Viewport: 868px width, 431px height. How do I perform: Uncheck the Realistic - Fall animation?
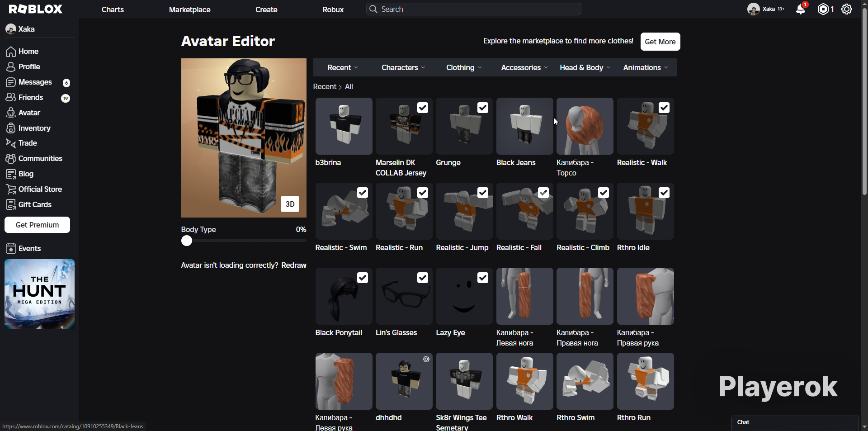point(543,193)
